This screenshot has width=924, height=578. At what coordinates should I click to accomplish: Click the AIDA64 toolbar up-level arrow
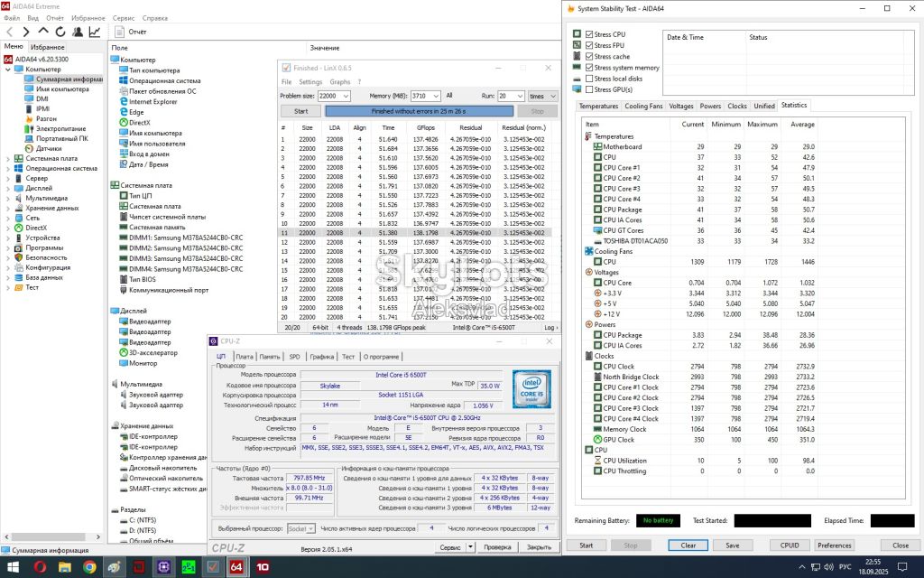(x=43, y=32)
